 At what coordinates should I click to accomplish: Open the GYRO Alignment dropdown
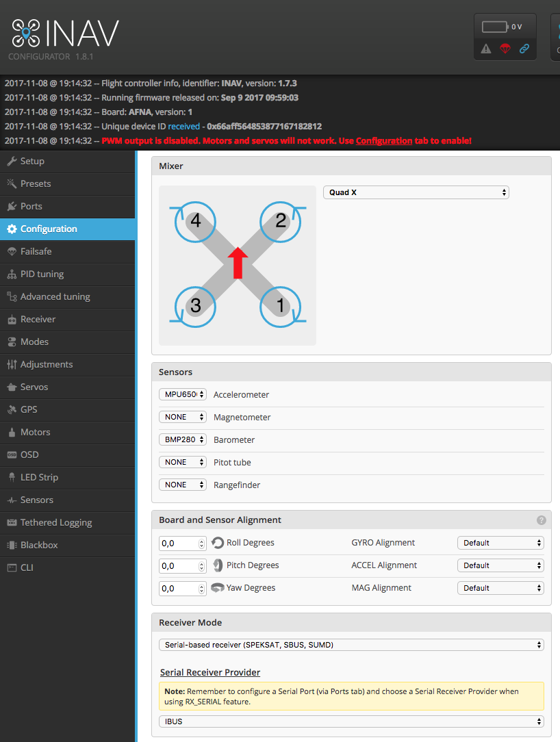click(501, 543)
